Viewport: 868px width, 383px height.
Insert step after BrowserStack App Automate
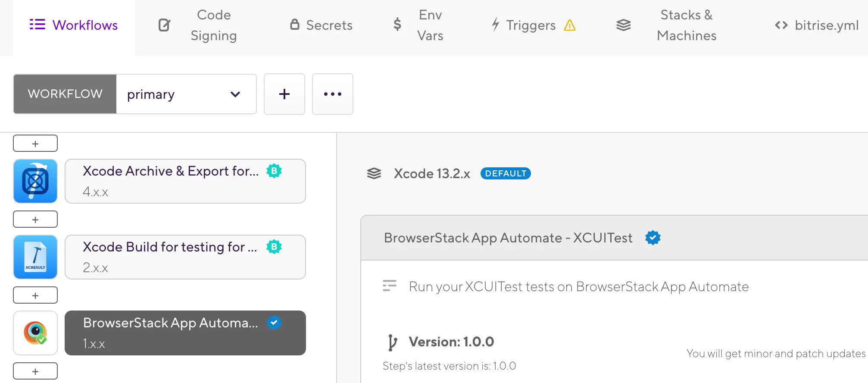[35, 371]
